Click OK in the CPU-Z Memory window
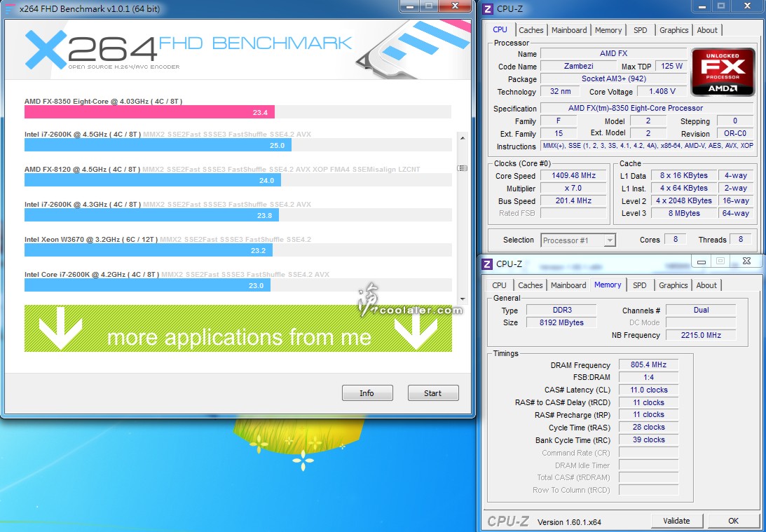This screenshot has height=532, width=766. point(733,521)
